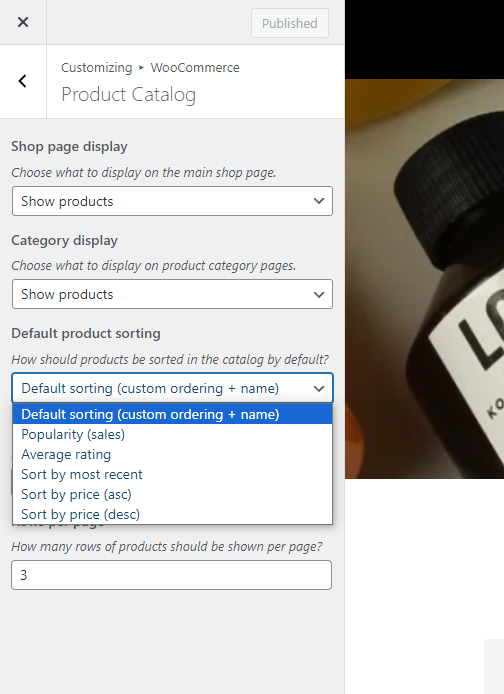The image size is (504, 694).
Task: Click the Category display chevron arrow
Action: pos(319,294)
